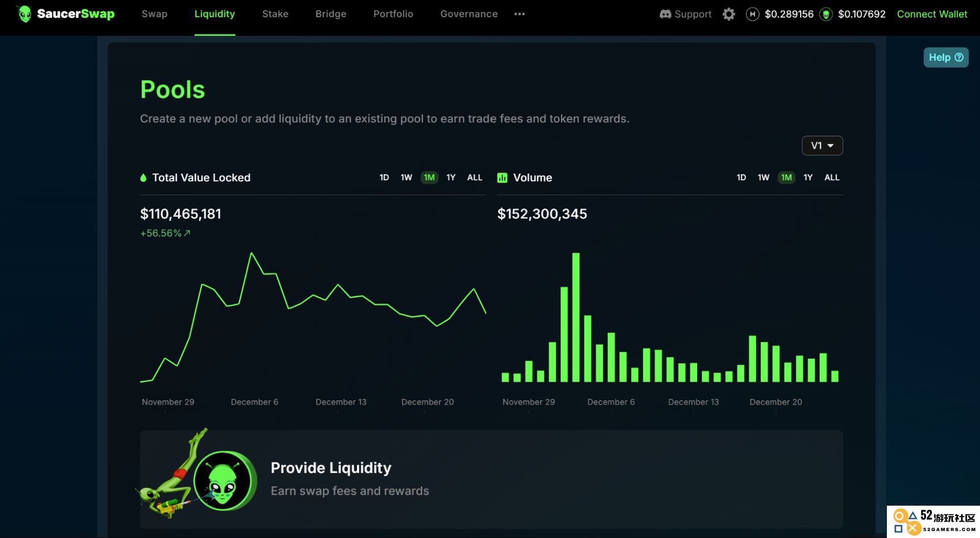Expand the three-dot more menu
This screenshot has height=538, width=980.
(x=520, y=14)
